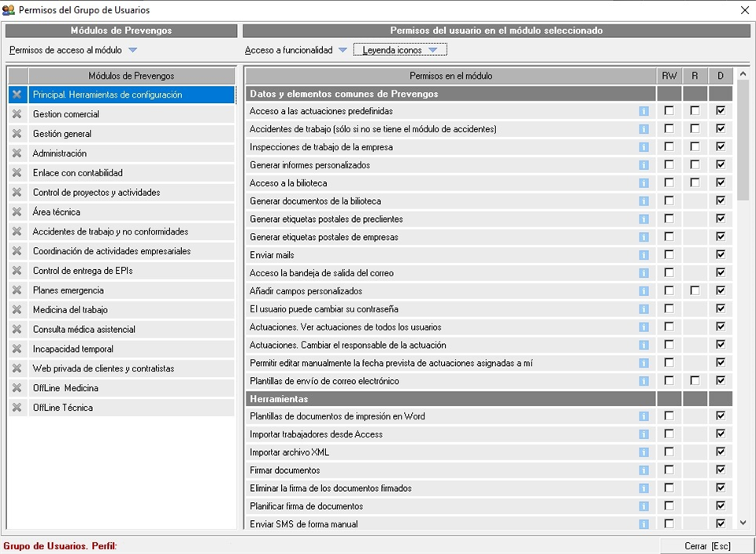
Task: Select Control de entrega de EPIs module
Action: click(x=83, y=271)
